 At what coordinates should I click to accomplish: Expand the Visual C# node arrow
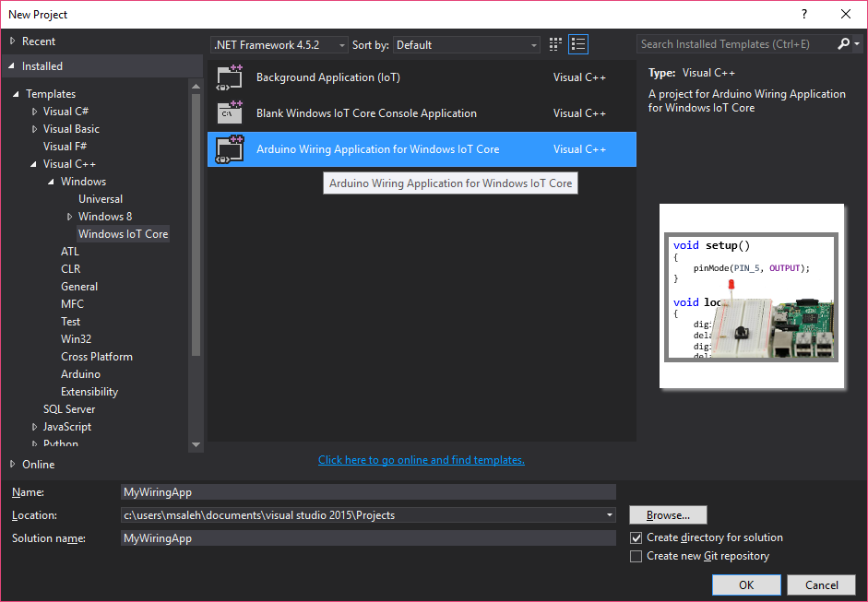click(x=34, y=112)
